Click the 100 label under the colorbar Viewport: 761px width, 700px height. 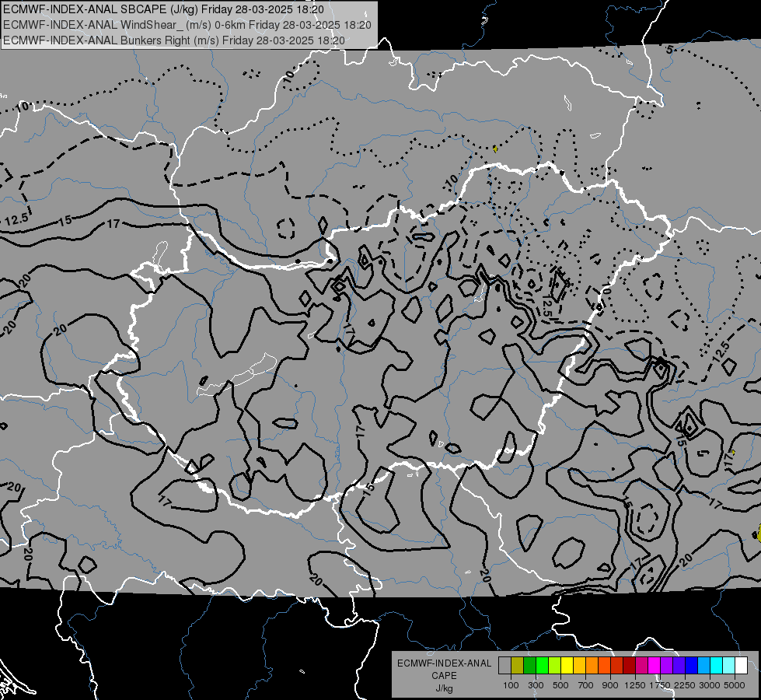point(511,685)
